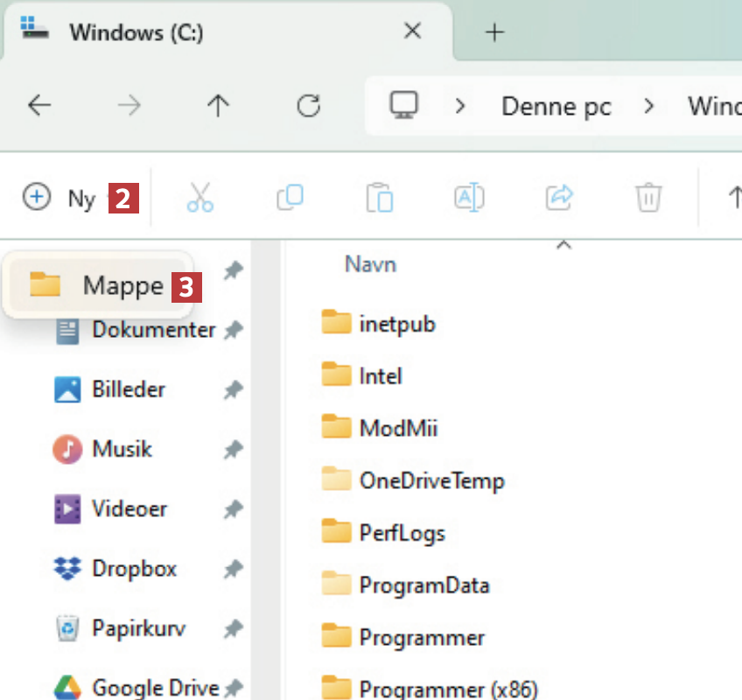Add a new tab with plus button

(x=495, y=32)
